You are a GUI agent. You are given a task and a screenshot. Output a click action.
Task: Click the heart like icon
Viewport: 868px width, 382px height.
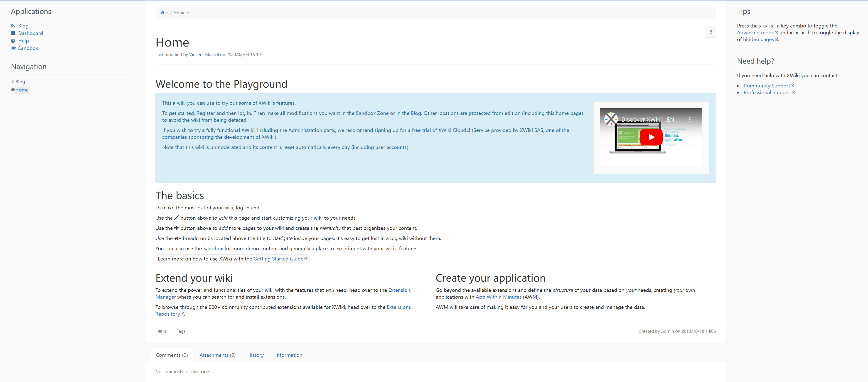pyautogui.click(x=160, y=332)
